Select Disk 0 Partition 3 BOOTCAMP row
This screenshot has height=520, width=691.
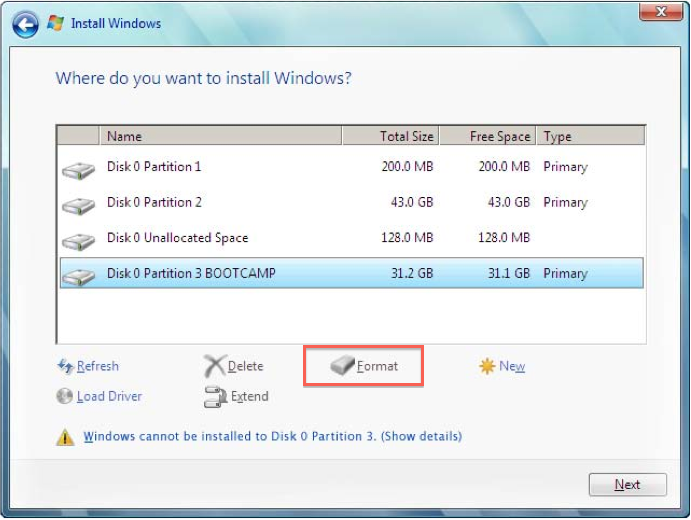pyautogui.click(x=351, y=273)
